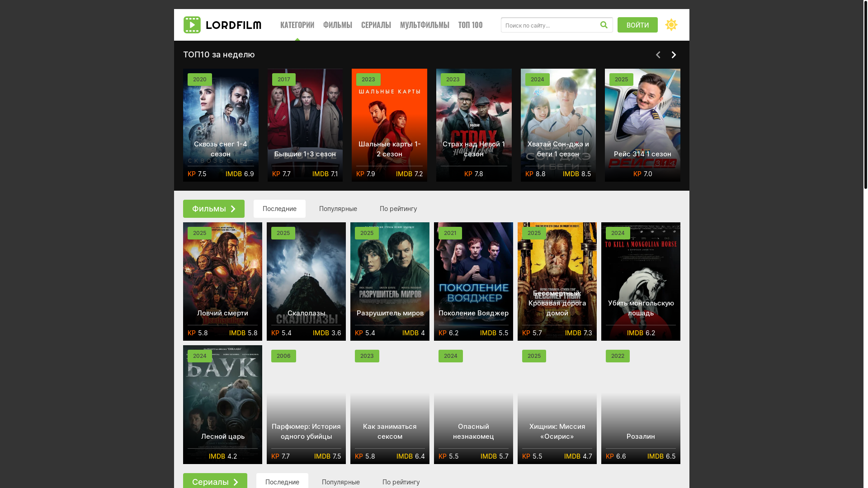This screenshot has height=488, width=868.
Task: Select По рейтингу tab in Сериалы
Action: [x=401, y=481]
